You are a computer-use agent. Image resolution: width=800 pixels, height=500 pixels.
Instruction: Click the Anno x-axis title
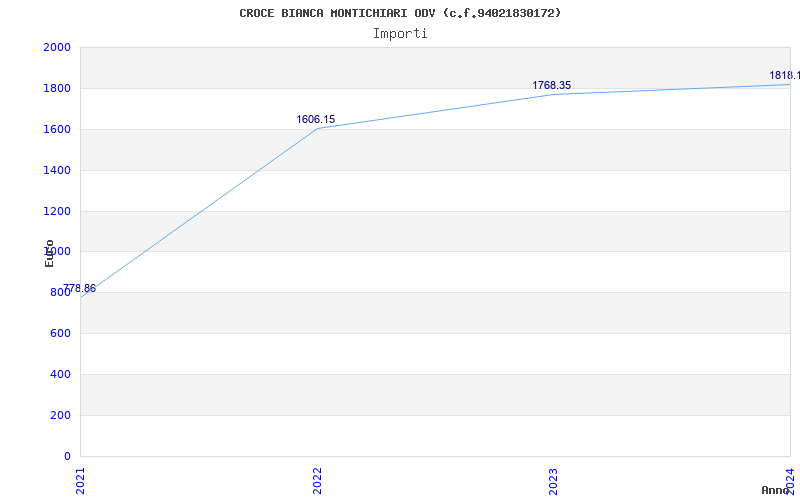776,490
